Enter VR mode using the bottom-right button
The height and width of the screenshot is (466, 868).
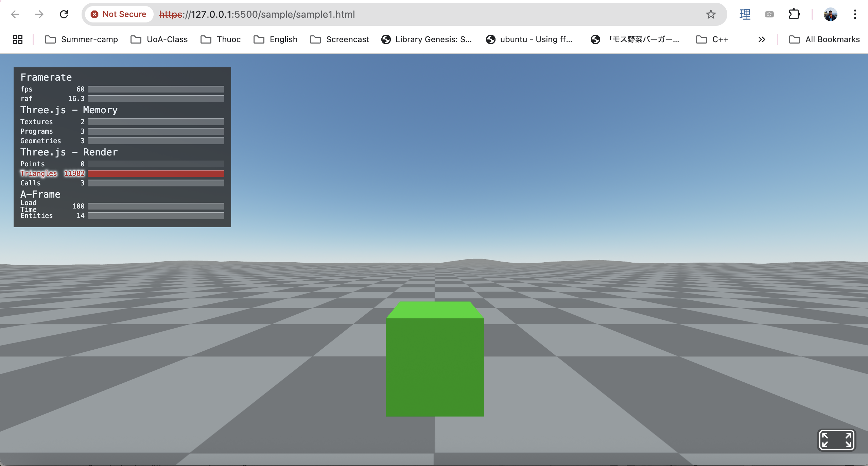837,439
